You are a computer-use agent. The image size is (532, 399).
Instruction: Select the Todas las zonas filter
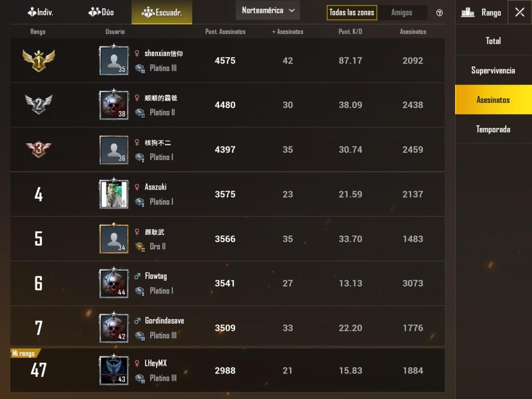coord(352,12)
